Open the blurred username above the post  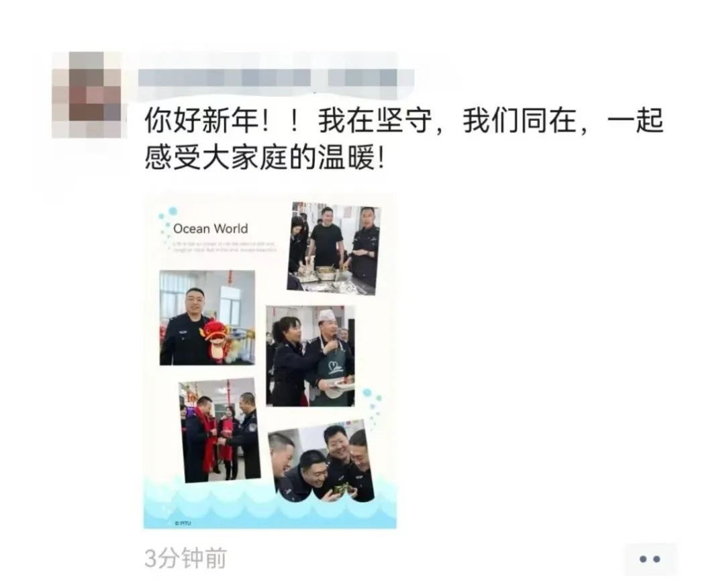tap(276, 77)
